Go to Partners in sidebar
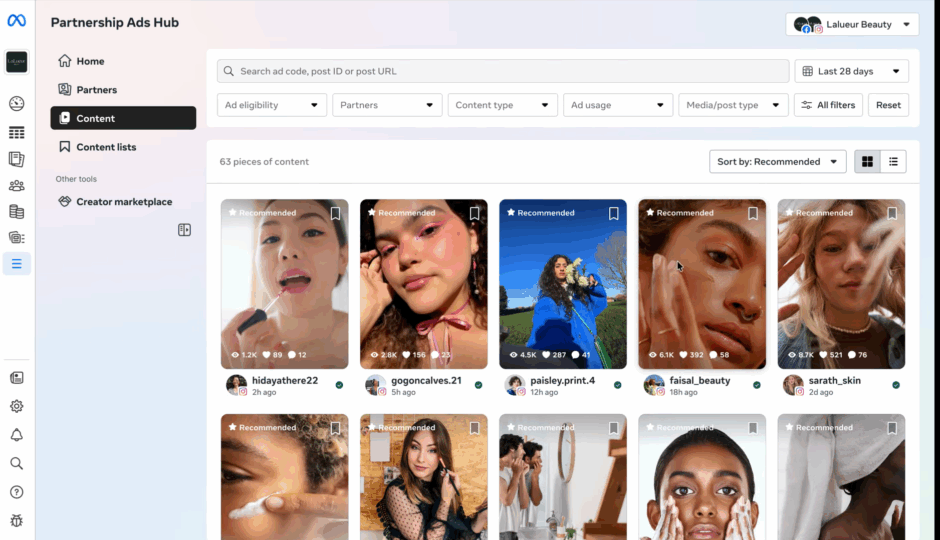Viewport: 940px width, 540px height. coord(96,90)
